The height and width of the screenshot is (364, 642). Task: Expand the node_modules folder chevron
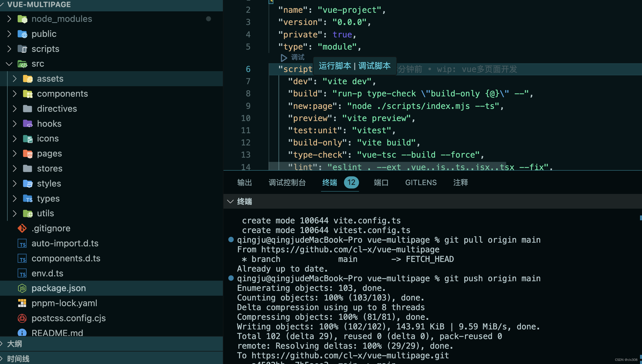click(x=9, y=19)
